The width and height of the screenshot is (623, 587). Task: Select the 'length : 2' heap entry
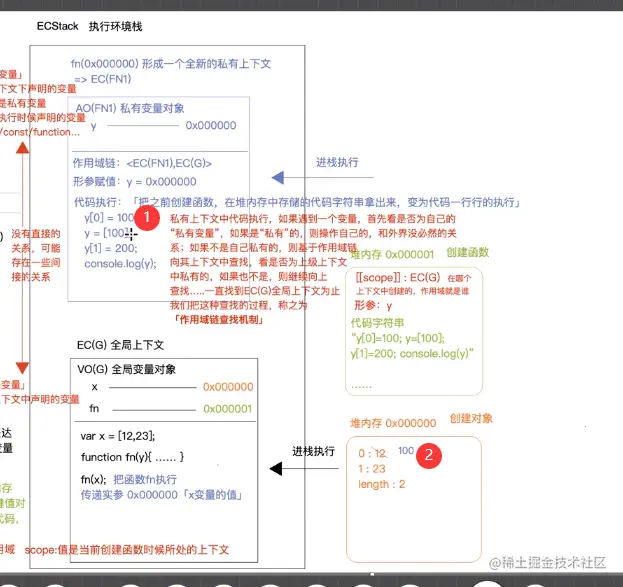[x=381, y=484]
